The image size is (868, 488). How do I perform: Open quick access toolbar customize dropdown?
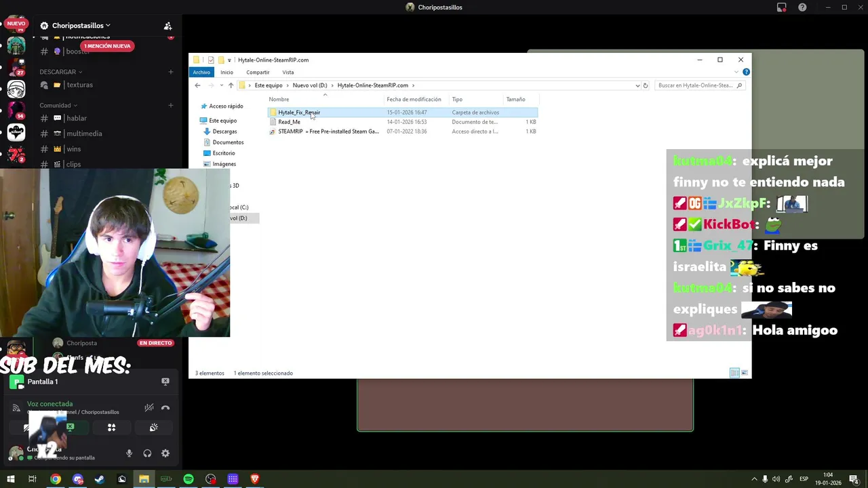(229, 60)
